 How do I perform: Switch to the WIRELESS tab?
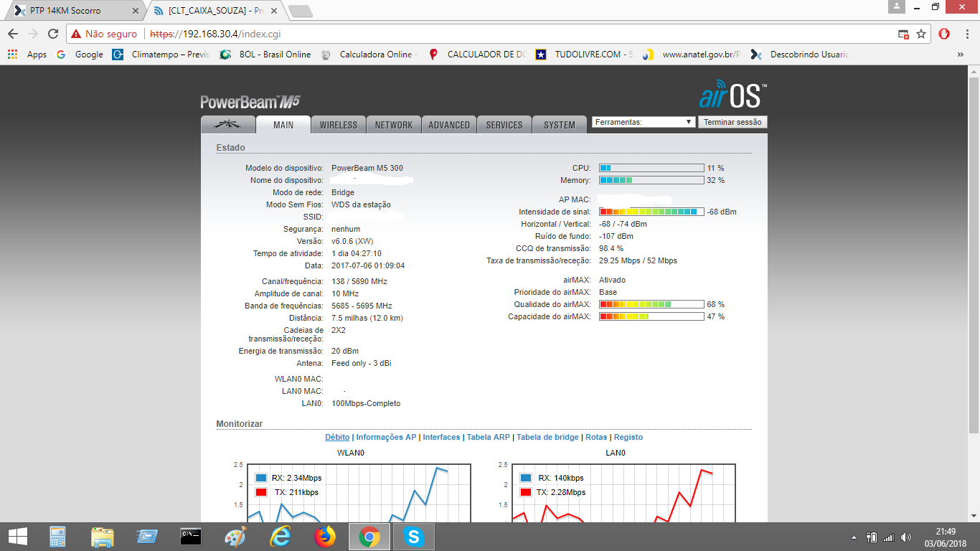[x=339, y=125]
